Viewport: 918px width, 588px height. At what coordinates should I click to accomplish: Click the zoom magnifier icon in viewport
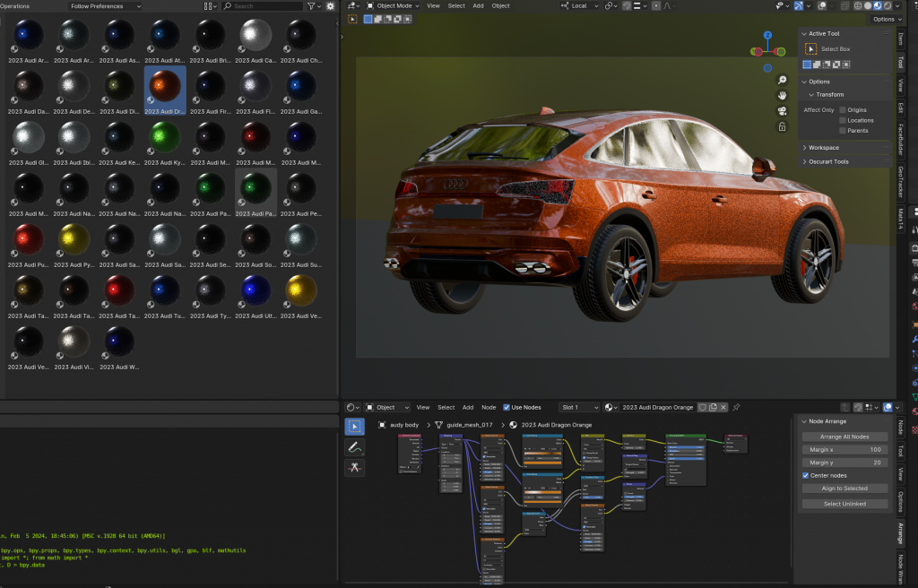pyautogui.click(x=783, y=80)
